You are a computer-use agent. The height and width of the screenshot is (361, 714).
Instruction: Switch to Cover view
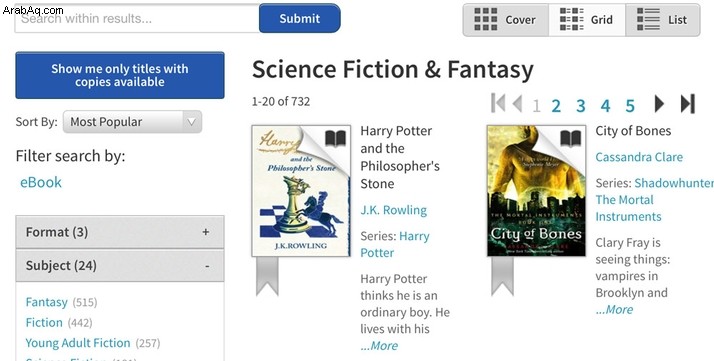click(506, 20)
